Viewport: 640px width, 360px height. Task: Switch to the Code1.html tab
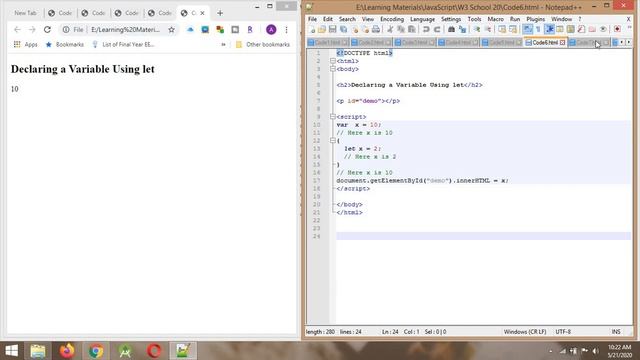pos(328,42)
